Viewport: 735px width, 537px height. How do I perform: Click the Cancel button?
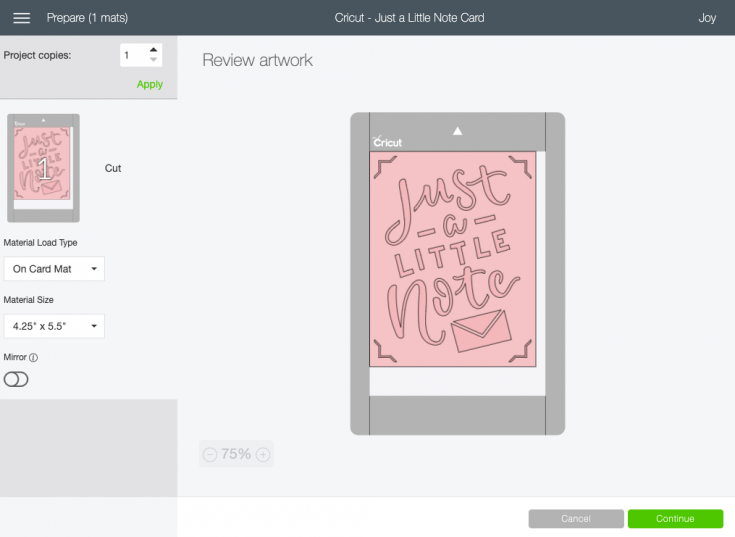coord(576,519)
